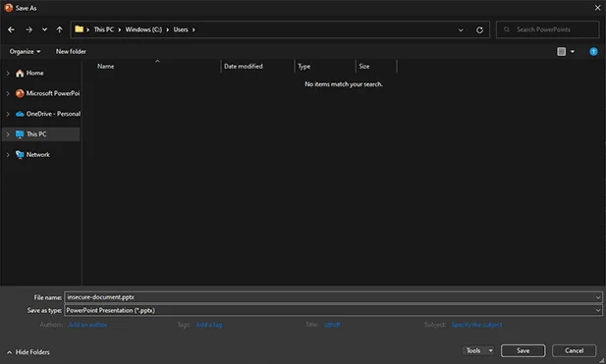Create a New folder
Viewport: 606px width, 364px height.
point(71,51)
